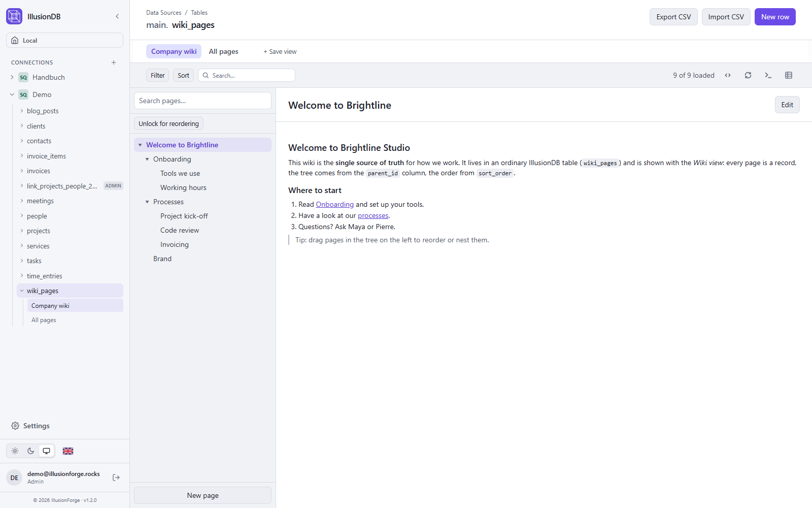Expand the blog_posts table node
The width and height of the screenshot is (812, 508).
pyautogui.click(x=22, y=111)
